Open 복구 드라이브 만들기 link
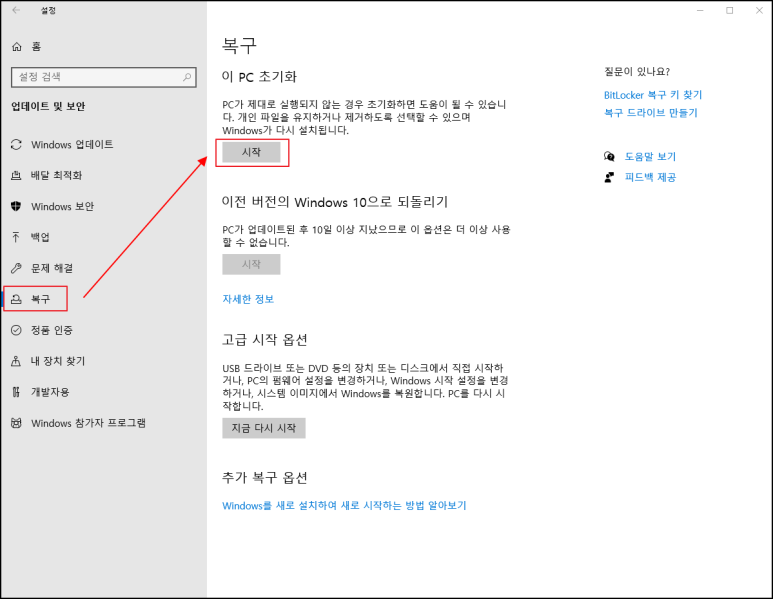The image size is (773, 599). click(x=651, y=113)
